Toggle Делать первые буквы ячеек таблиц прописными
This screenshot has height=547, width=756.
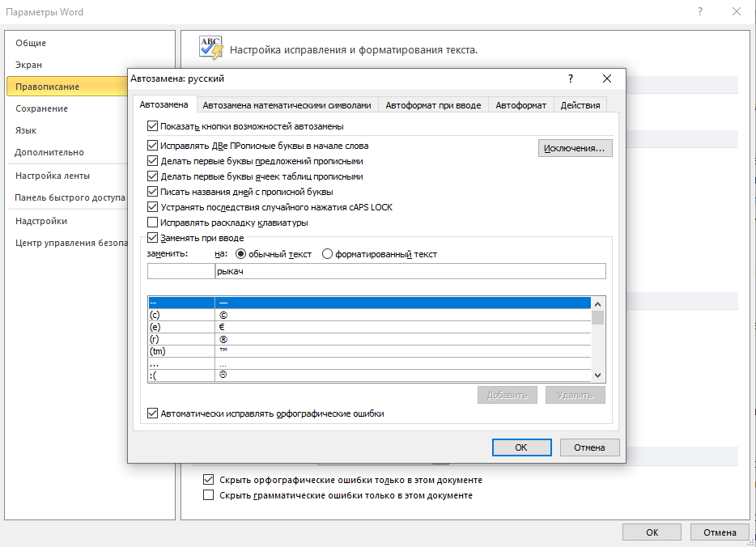(x=152, y=176)
